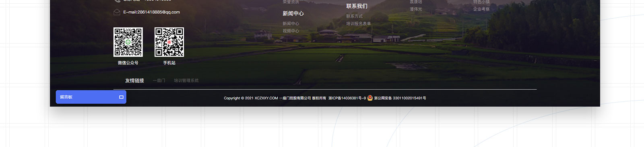Open the 一扇门 friendly link
Image resolution: width=644 pixels, height=147 pixels.
point(159,81)
